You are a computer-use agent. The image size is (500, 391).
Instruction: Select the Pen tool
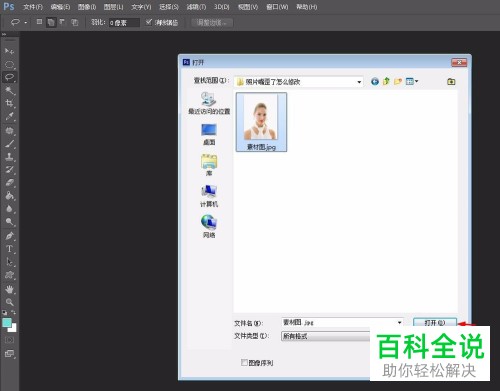(9, 236)
